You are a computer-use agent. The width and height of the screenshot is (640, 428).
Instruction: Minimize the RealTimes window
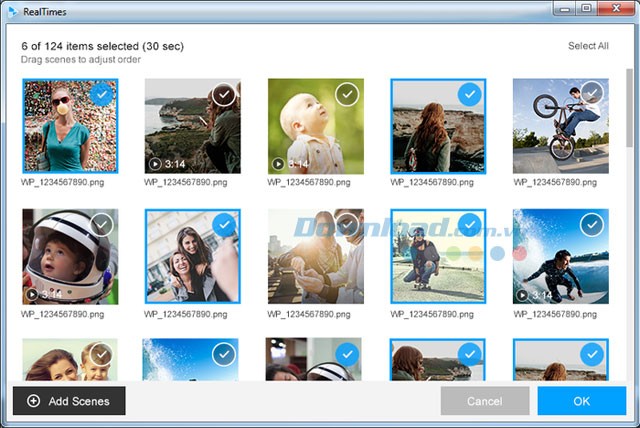563,8
